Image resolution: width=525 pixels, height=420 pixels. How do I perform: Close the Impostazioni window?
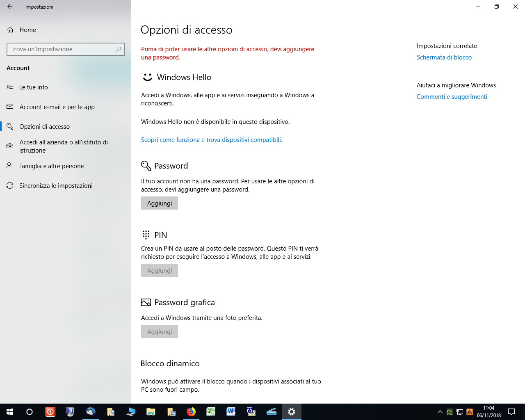(x=516, y=7)
